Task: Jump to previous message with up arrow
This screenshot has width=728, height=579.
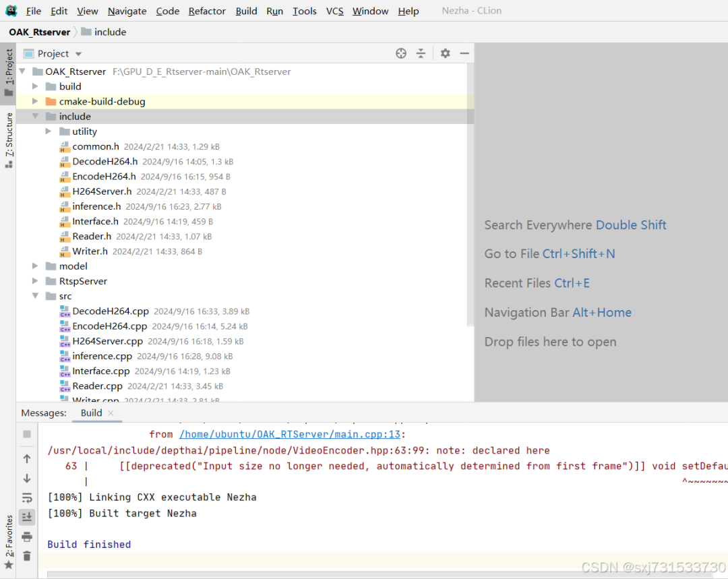Action: (27, 458)
